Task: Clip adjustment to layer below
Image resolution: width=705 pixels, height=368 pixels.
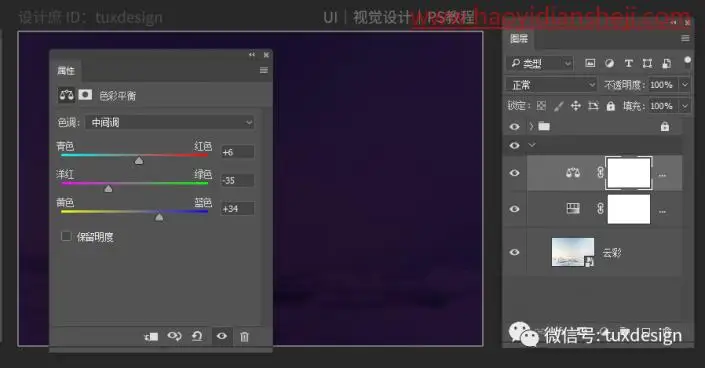Action: tap(151, 337)
